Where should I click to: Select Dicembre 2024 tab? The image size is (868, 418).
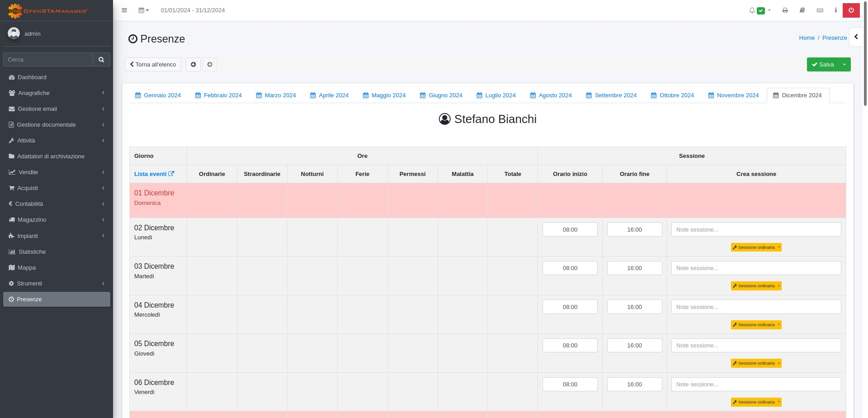point(797,95)
